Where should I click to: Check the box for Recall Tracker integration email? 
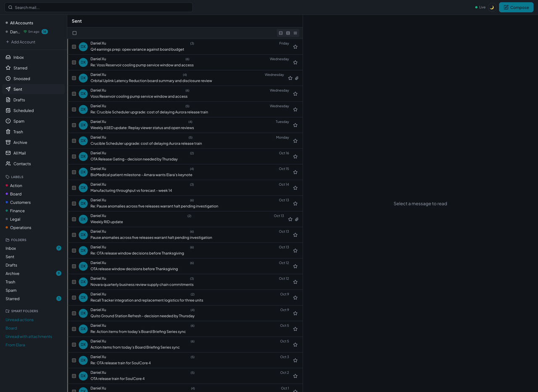pos(74,297)
